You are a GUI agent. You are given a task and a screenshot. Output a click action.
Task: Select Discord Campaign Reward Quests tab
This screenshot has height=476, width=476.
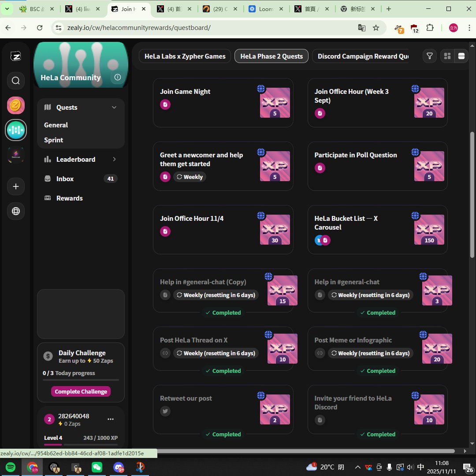[361, 56]
